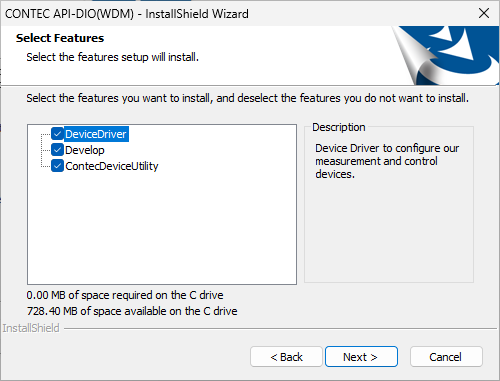Click the InstallShield label at bottom
The width and height of the screenshot is (500, 381).
pos(31,328)
